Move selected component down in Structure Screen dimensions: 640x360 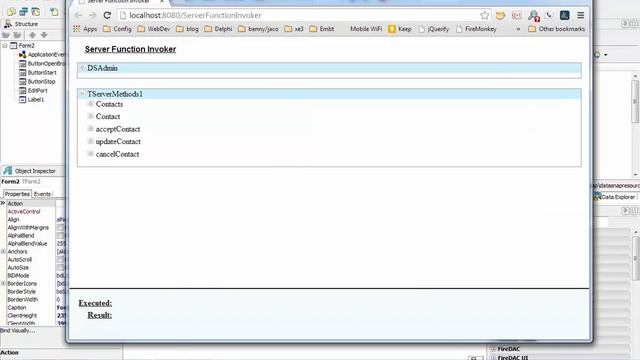(44, 35)
